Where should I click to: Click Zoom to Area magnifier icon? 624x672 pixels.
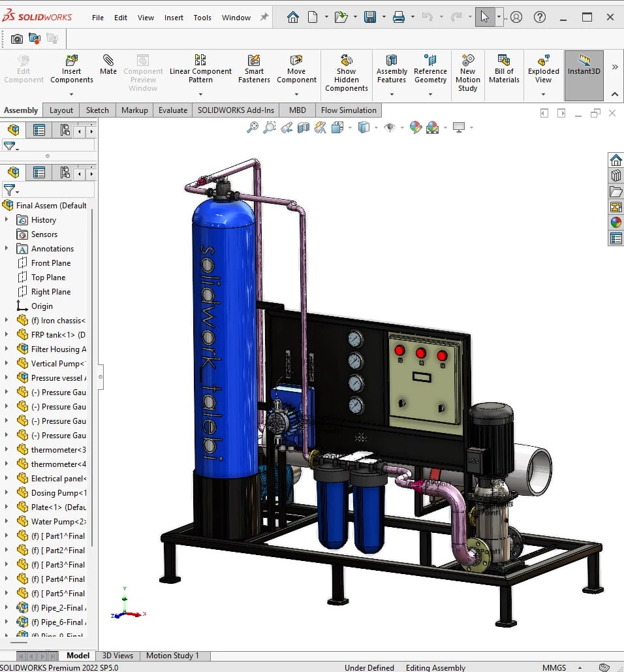(270, 127)
